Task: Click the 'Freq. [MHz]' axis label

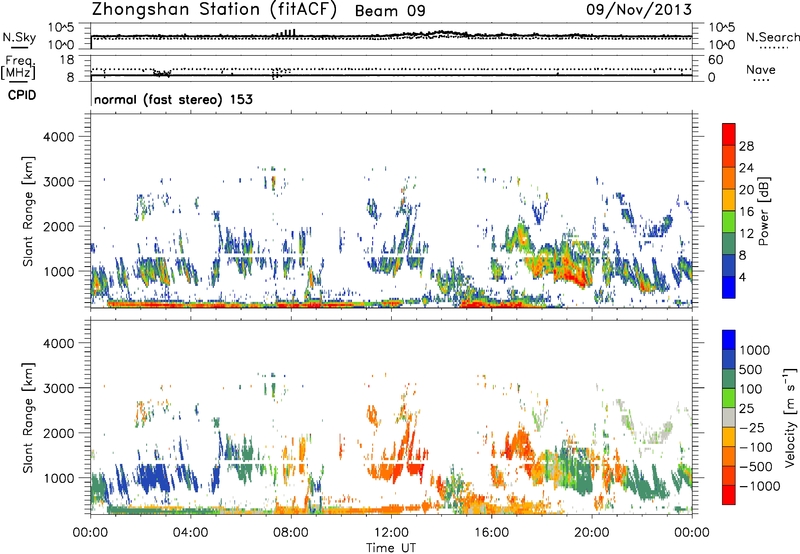Action: pos(18,67)
